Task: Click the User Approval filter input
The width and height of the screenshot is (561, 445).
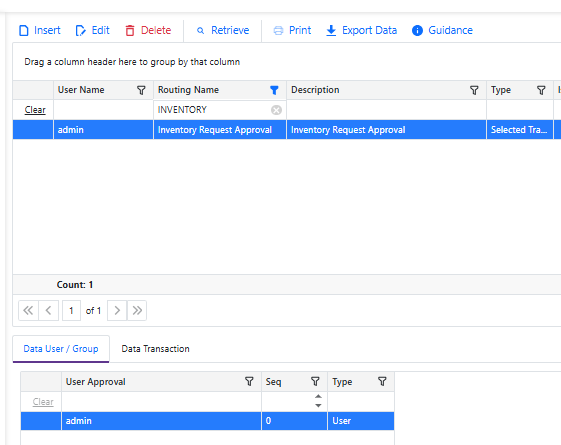Action: pos(161,402)
